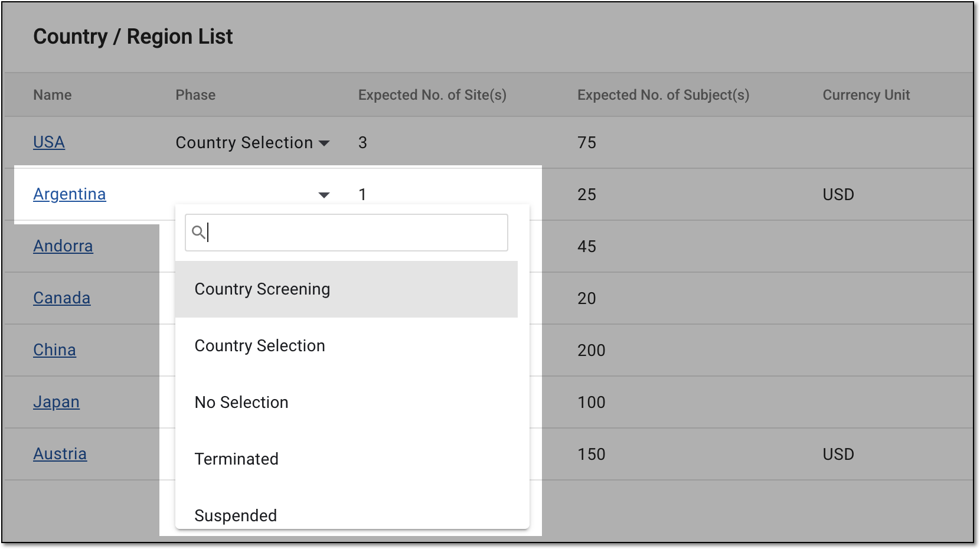This screenshot has width=980, height=549.
Task: Click Argentina's USD currency cell
Action: coord(838,195)
